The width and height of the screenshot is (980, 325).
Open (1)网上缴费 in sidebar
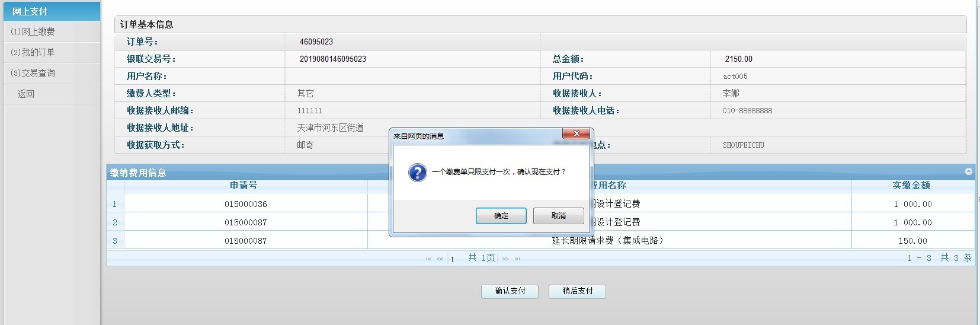click(33, 31)
